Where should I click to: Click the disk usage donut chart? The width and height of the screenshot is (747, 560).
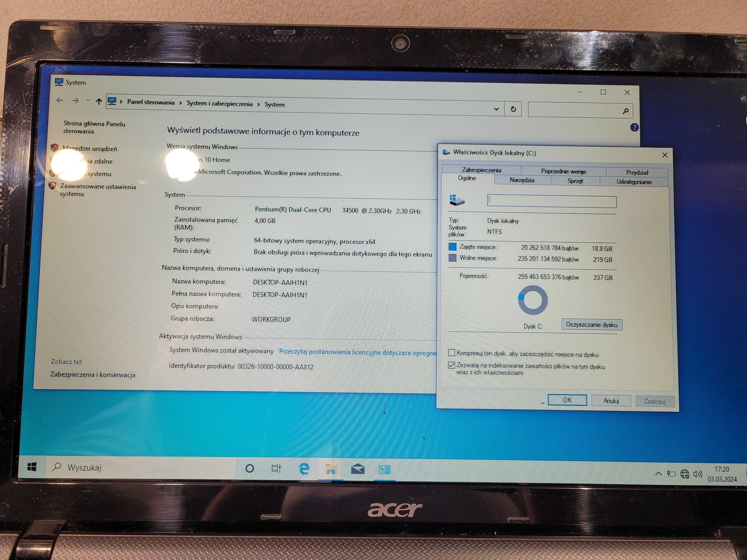[533, 300]
